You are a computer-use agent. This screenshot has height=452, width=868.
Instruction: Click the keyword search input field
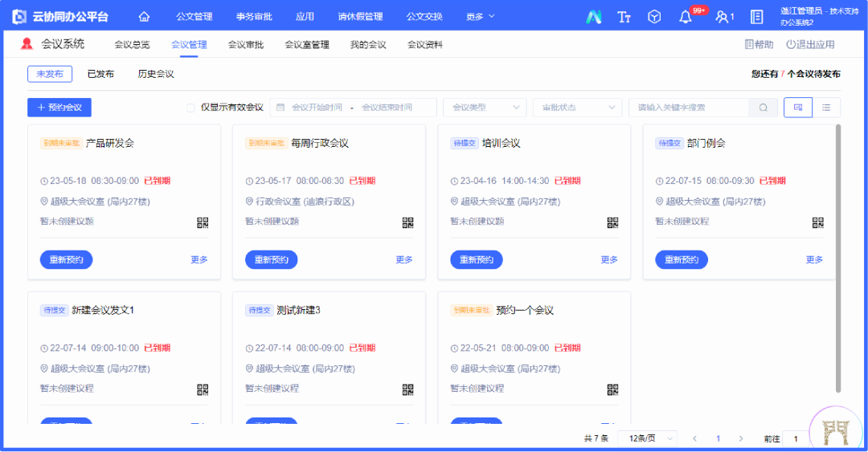point(690,108)
